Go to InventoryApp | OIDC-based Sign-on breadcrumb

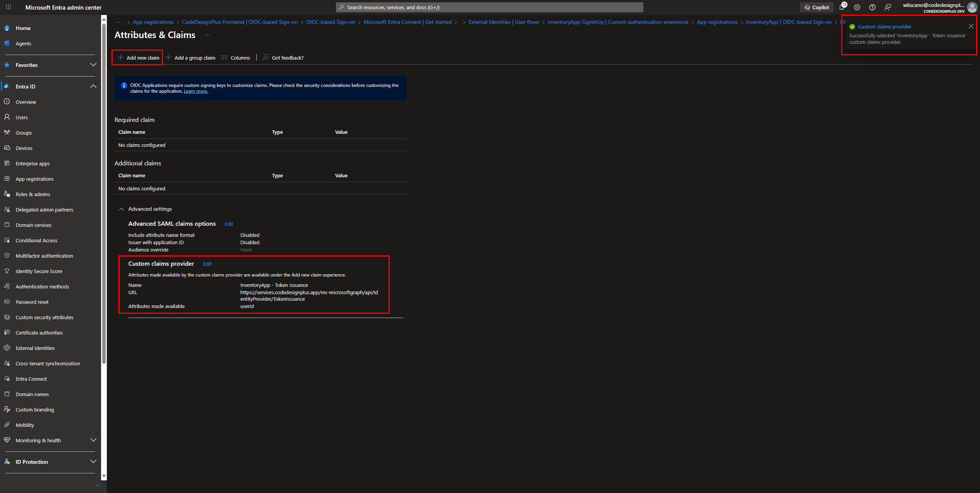pyautogui.click(x=789, y=22)
